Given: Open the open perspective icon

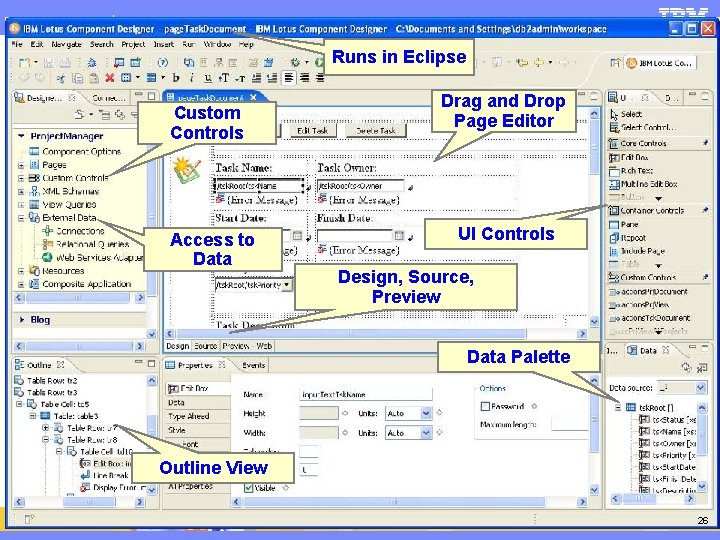Looking at the screenshot, I should tap(615, 62).
